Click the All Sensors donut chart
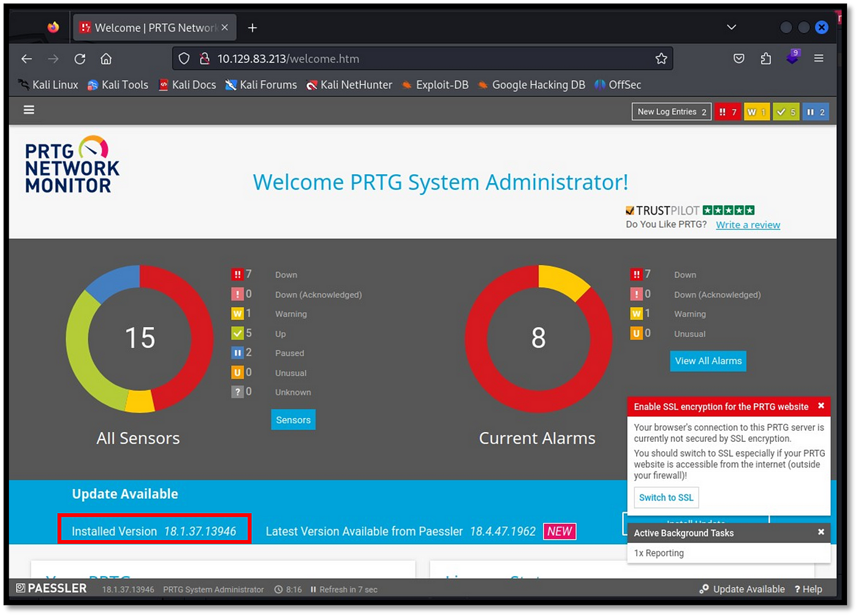Viewport: 858px width, 616px height. point(140,338)
